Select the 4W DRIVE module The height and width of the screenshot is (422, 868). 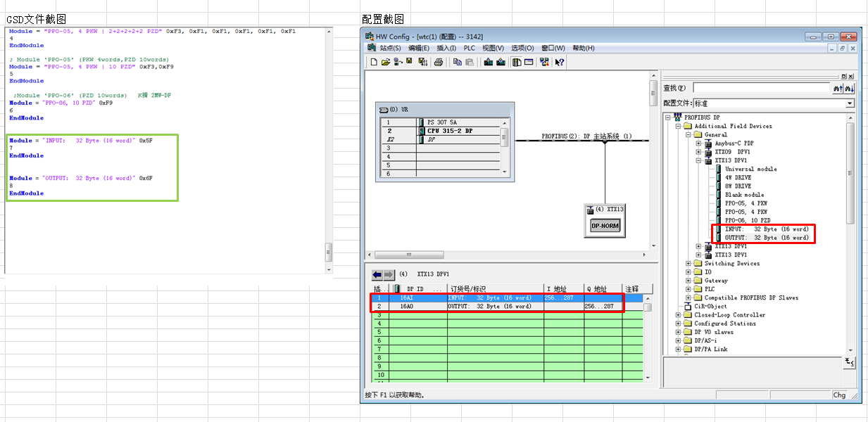738,177
